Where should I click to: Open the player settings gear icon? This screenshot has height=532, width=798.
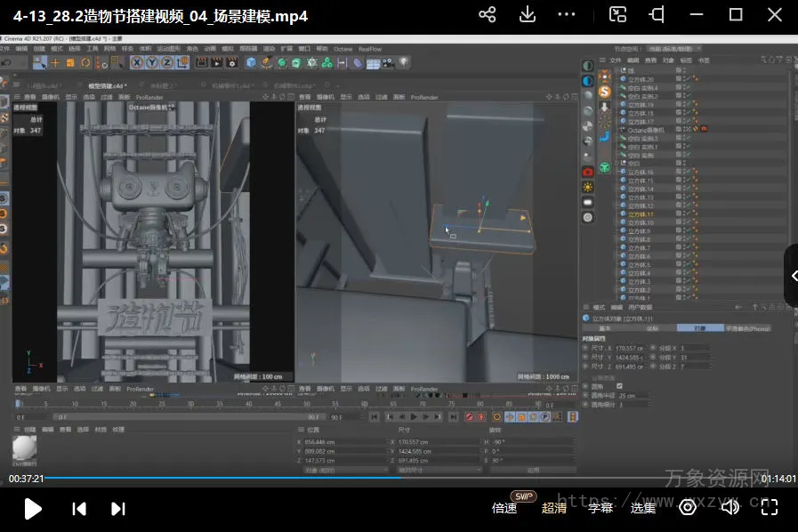(x=687, y=507)
